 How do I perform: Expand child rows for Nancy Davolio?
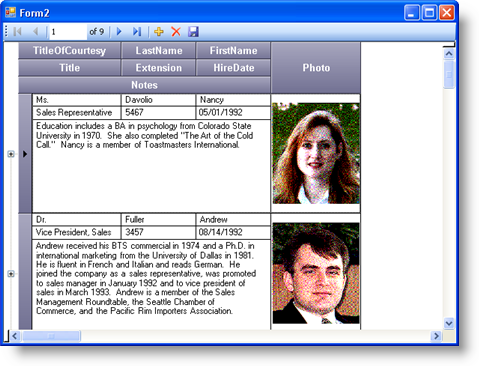tap(11, 154)
